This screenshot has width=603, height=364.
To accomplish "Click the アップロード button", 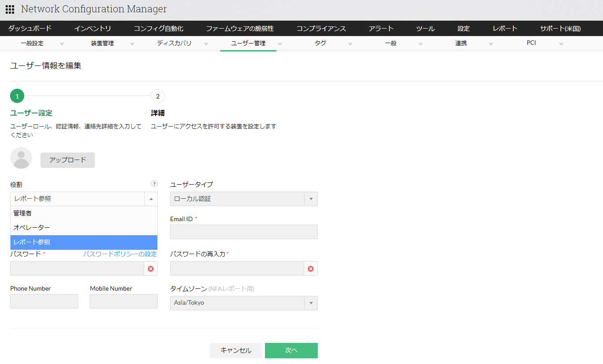I will 68,160.
